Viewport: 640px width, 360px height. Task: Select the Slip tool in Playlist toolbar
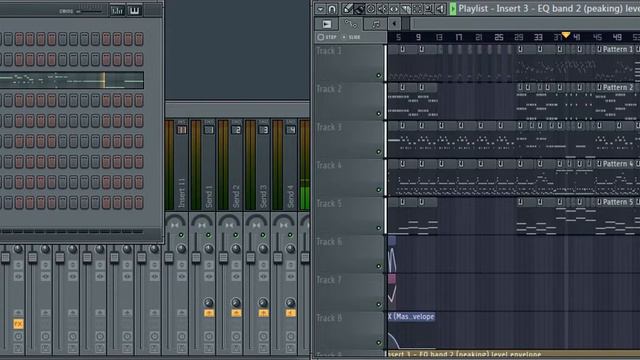(394, 9)
